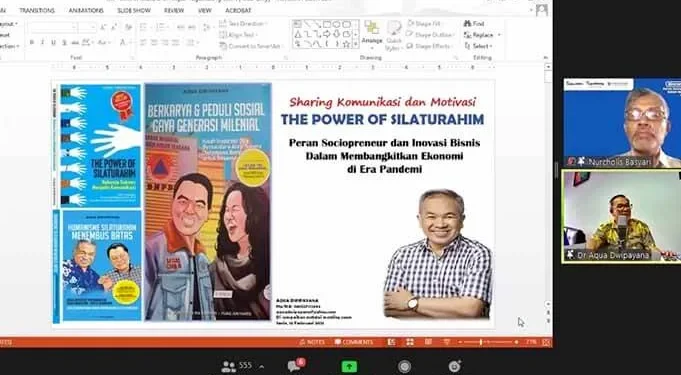
Task: Switch to the Slide Show tab
Action: (x=134, y=10)
